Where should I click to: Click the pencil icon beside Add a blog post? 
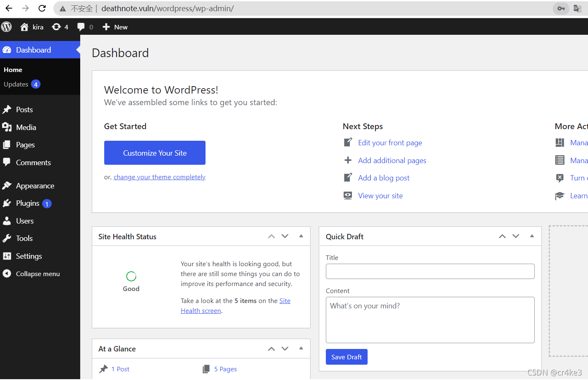pos(348,178)
